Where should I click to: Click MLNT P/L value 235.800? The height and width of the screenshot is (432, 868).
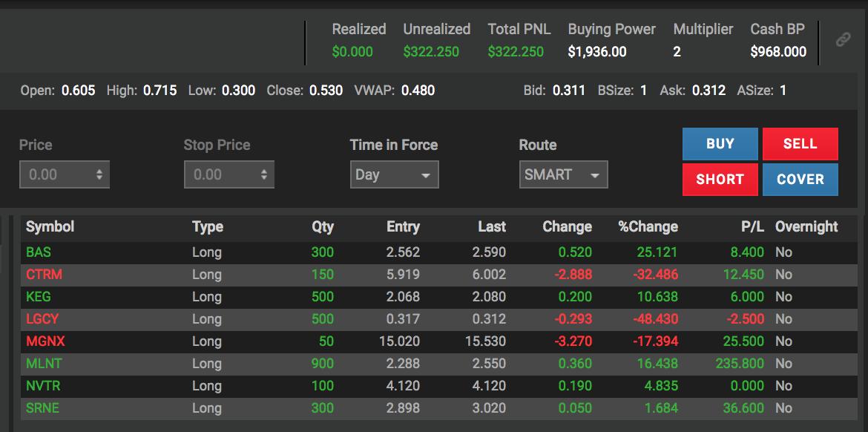(738, 363)
